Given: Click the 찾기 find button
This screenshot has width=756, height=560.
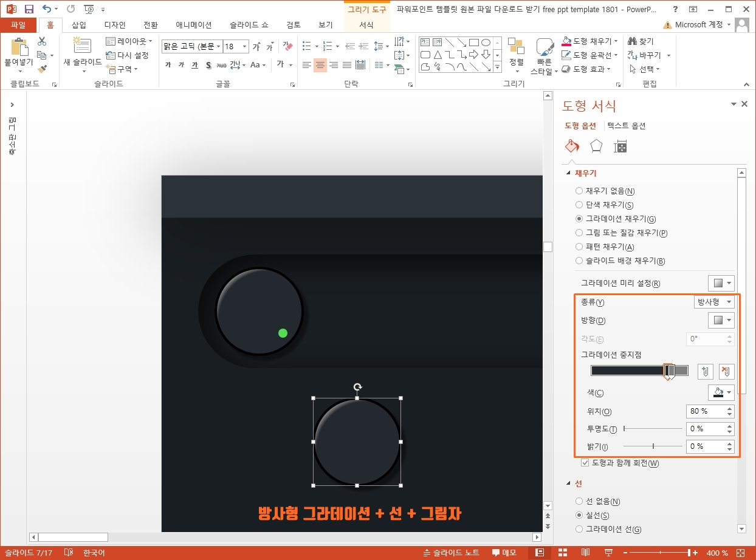Looking at the screenshot, I should [x=642, y=41].
